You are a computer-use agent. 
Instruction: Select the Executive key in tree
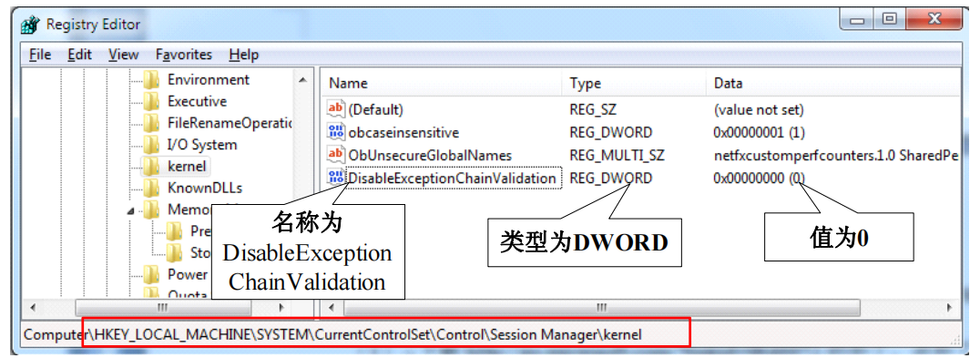coord(197,101)
